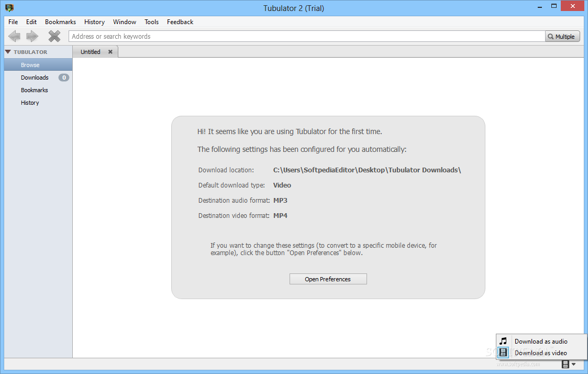Click the Multiple search button
Screen dimensions: 588x374
coord(562,36)
